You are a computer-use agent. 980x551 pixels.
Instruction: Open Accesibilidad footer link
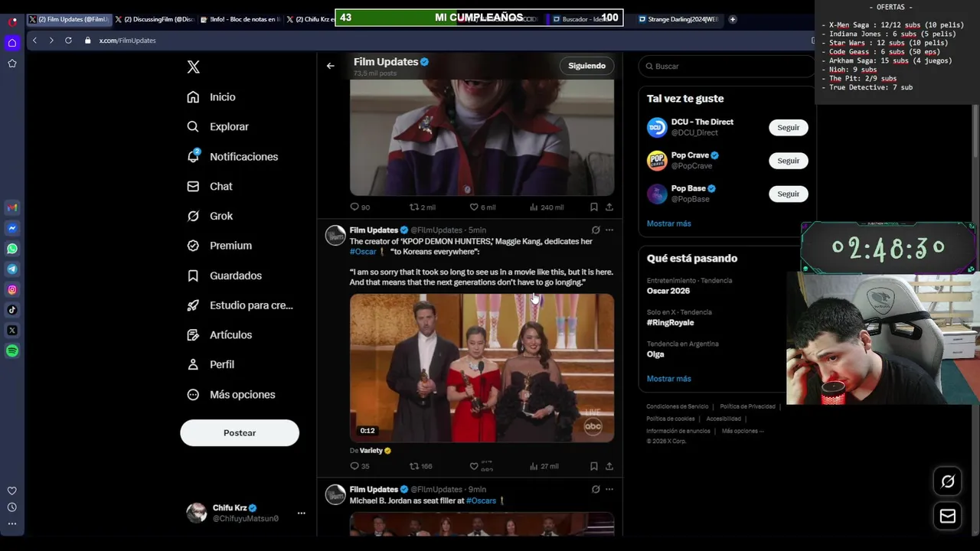coord(724,419)
